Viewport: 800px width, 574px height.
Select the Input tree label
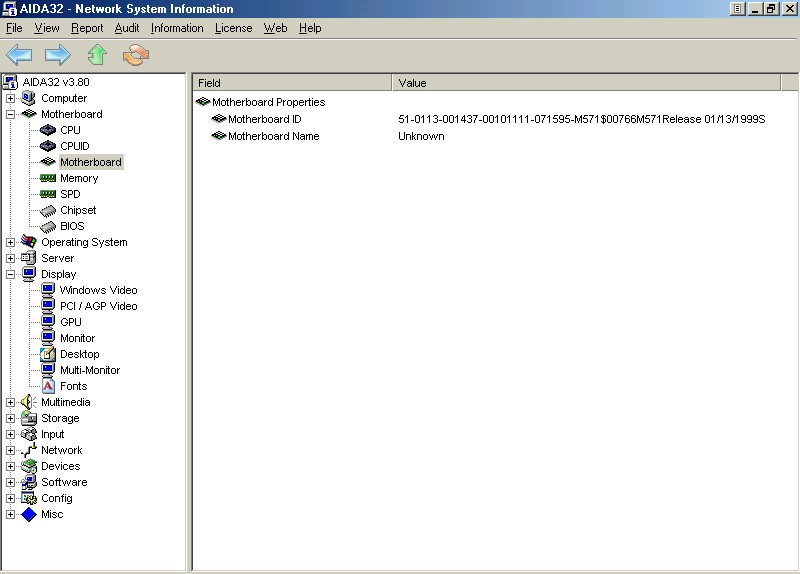point(53,434)
